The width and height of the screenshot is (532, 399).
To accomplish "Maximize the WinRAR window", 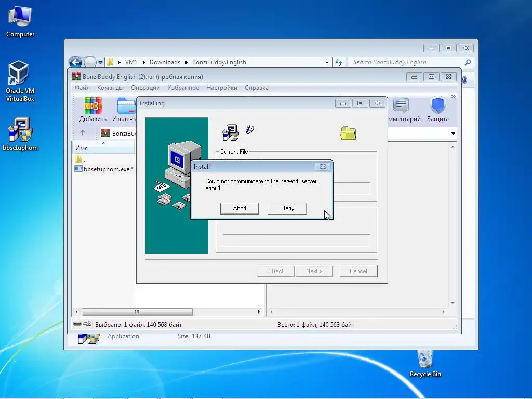I will click(x=431, y=77).
